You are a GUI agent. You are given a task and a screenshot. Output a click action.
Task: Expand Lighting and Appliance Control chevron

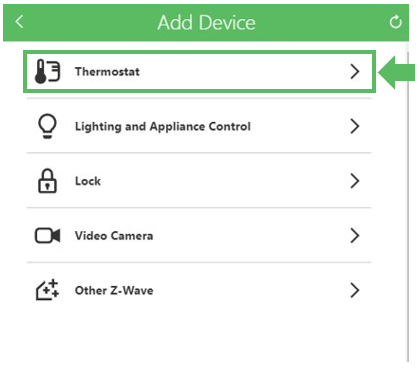point(355,126)
